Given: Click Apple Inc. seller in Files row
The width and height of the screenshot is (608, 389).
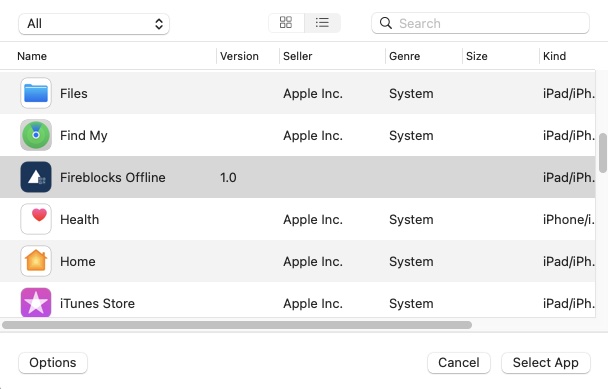Looking at the screenshot, I should pos(313,94).
